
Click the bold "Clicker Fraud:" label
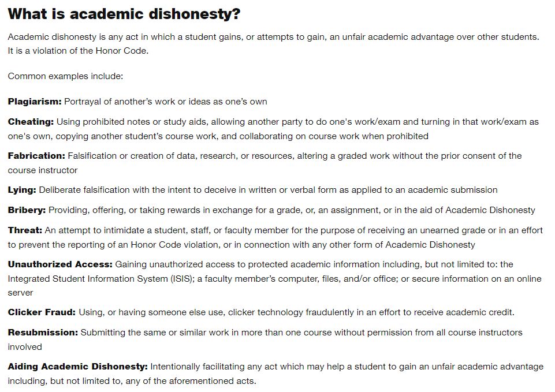coord(42,312)
